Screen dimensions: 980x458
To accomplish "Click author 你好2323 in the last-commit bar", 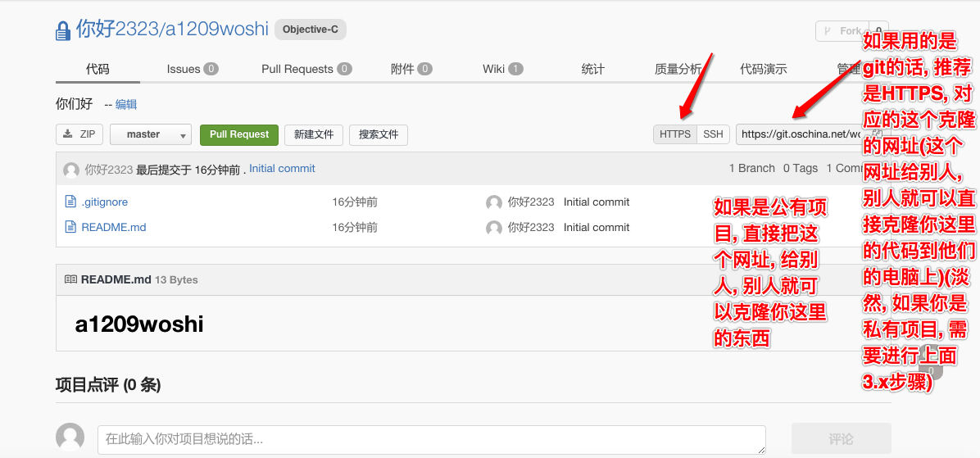I will tap(109, 170).
